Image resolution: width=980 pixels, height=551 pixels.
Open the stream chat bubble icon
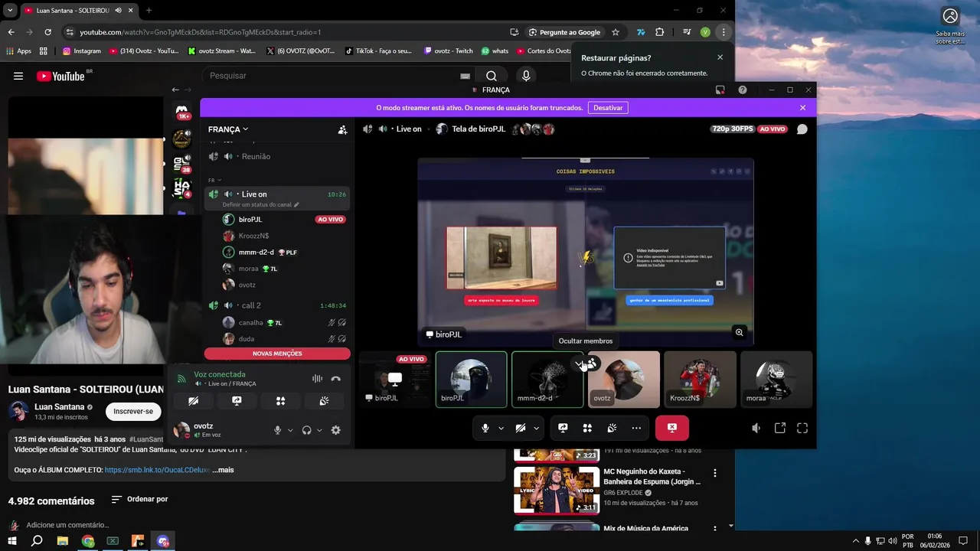click(x=802, y=129)
